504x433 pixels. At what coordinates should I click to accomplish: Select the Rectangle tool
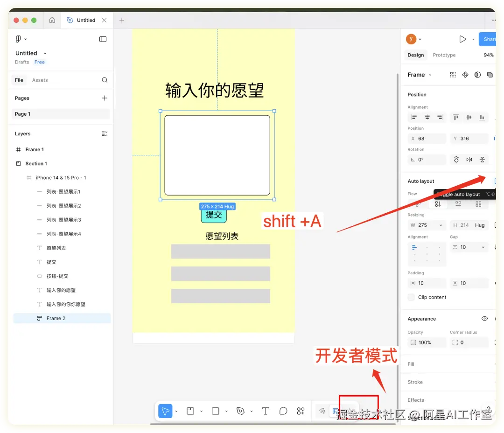click(215, 411)
